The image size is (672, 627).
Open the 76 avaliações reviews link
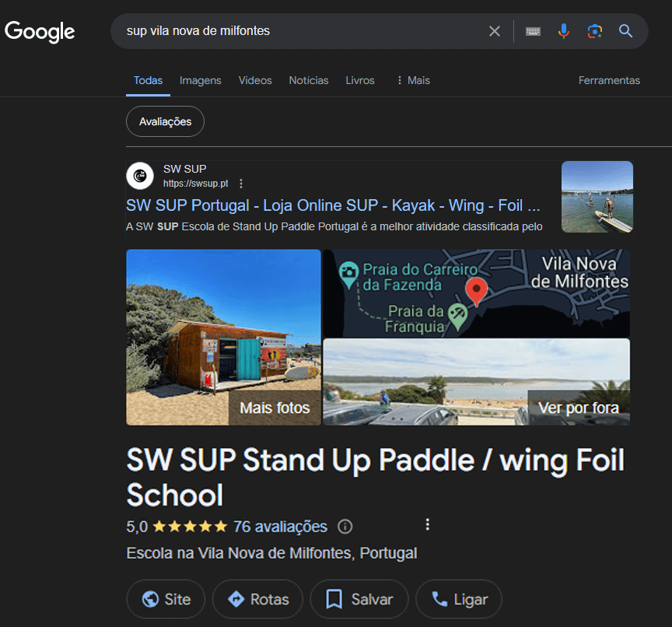pyautogui.click(x=280, y=527)
